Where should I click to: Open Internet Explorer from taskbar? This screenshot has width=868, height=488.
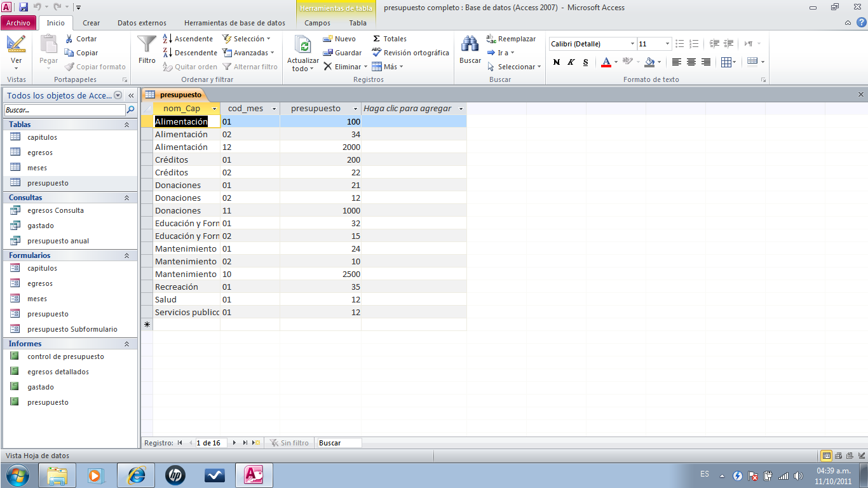(136, 475)
